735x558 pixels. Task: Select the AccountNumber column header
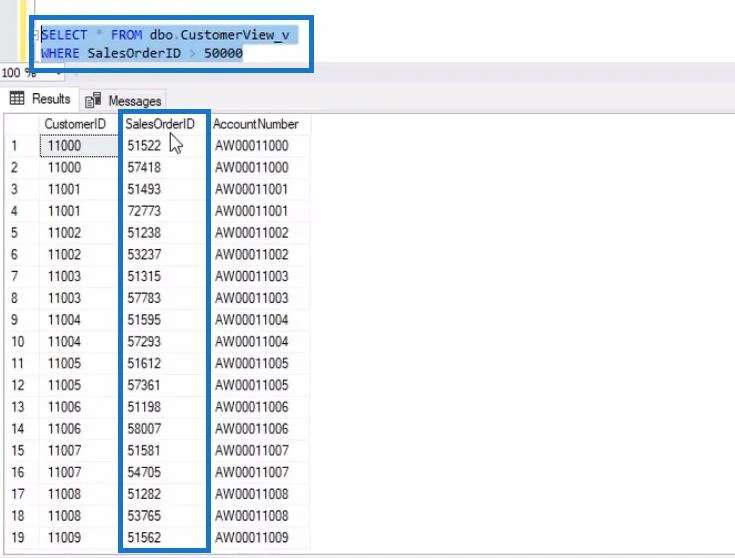(x=256, y=124)
